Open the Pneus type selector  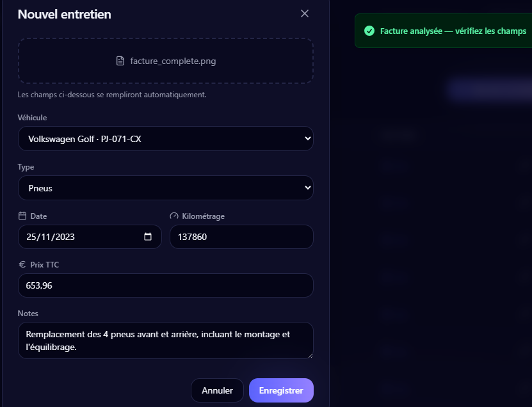(x=166, y=188)
